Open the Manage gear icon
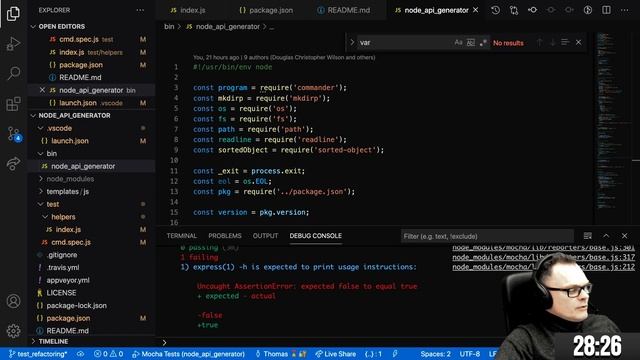Viewport: 640px width, 360px height. click(x=13, y=331)
